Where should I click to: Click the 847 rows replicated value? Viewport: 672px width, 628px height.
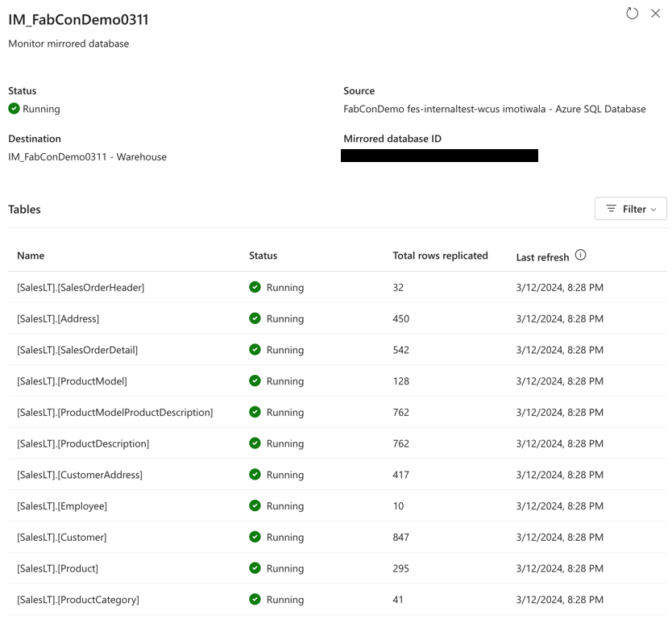(x=401, y=538)
